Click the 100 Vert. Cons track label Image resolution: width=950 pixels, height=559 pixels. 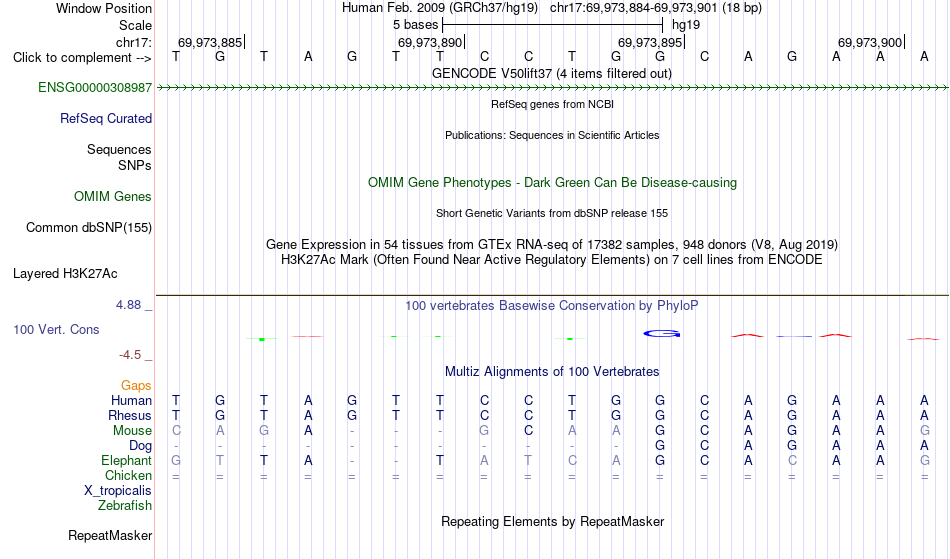click(x=56, y=329)
